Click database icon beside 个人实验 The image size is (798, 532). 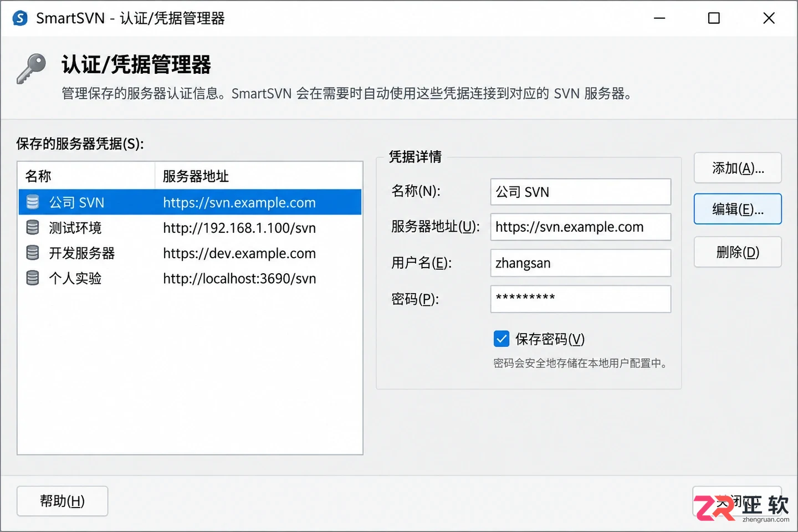[33, 278]
